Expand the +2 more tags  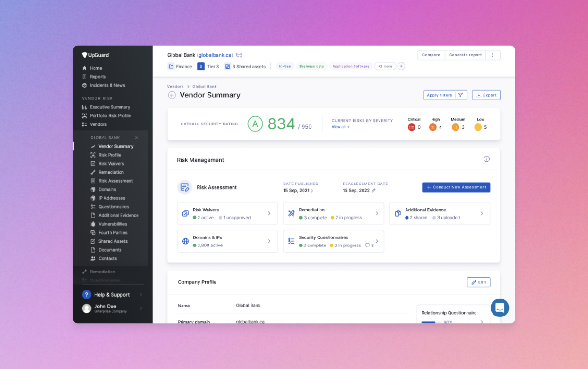pos(385,66)
